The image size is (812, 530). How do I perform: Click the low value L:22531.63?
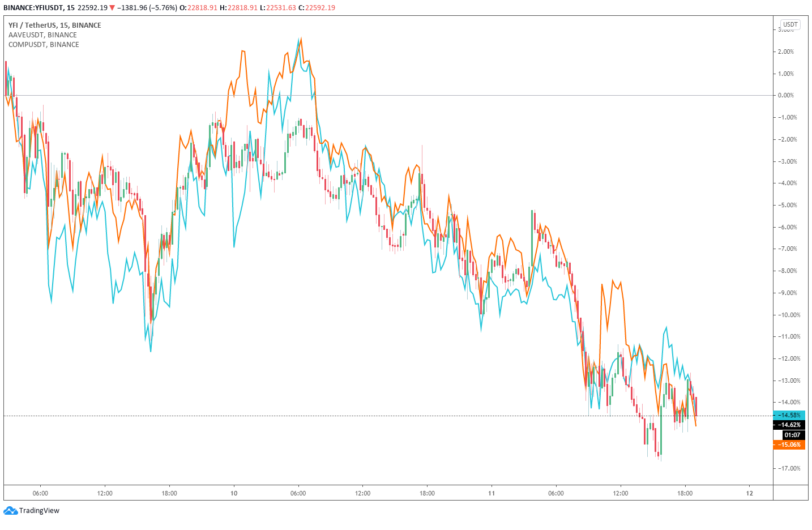coord(277,8)
